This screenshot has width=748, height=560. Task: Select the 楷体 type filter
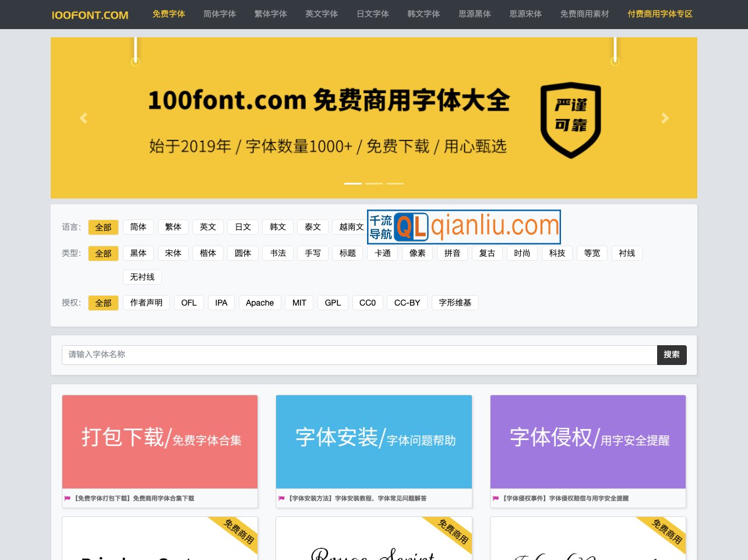(x=208, y=253)
